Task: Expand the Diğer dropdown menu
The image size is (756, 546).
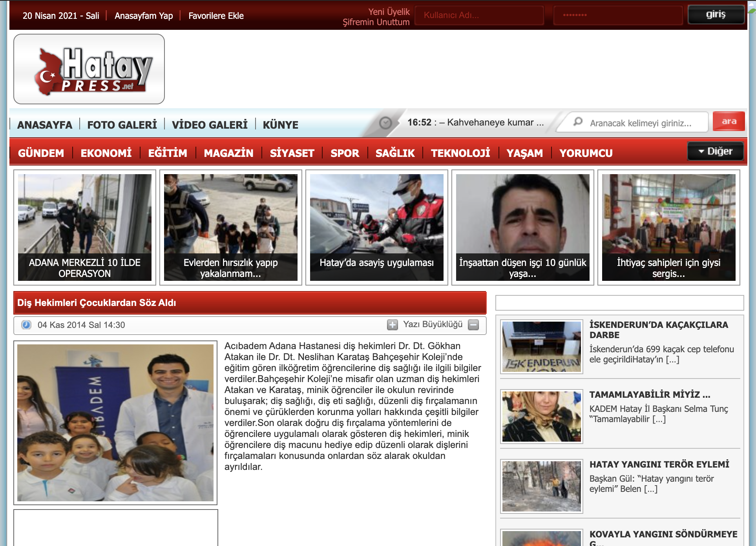Action: tap(715, 151)
